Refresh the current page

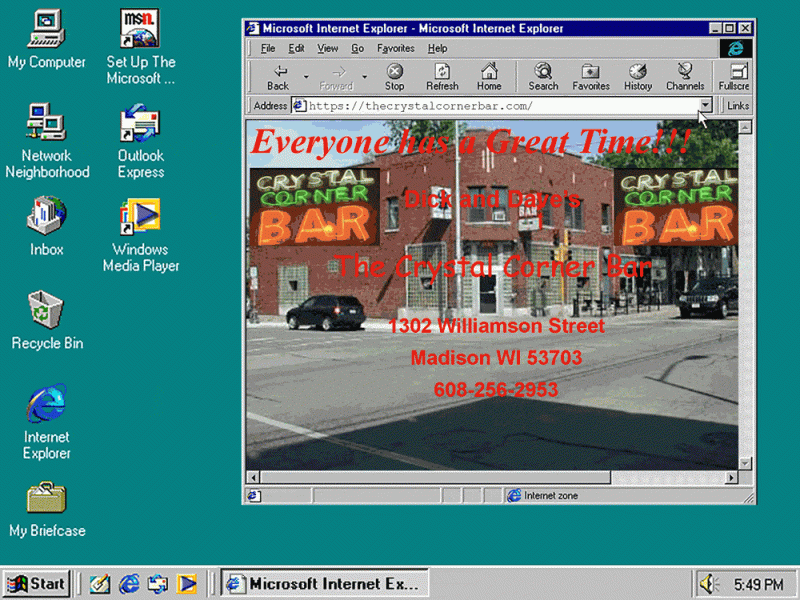click(442, 76)
